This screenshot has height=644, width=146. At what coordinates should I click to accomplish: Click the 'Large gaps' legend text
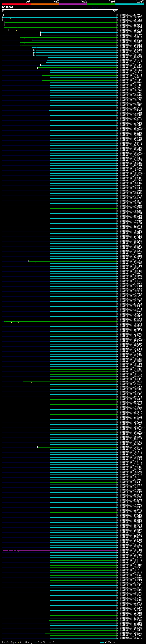pyautogui.click(x=10, y=642)
